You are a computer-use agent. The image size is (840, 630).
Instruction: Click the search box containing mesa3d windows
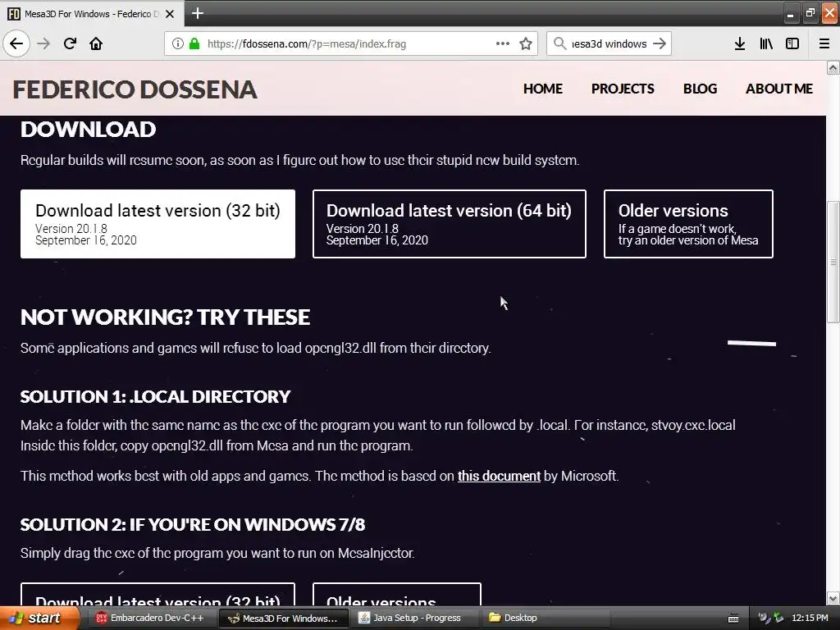[x=609, y=44]
